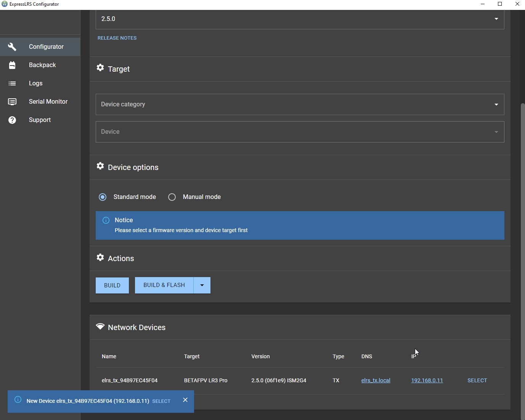
Task: Click the DNS column header
Action: [367, 356]
